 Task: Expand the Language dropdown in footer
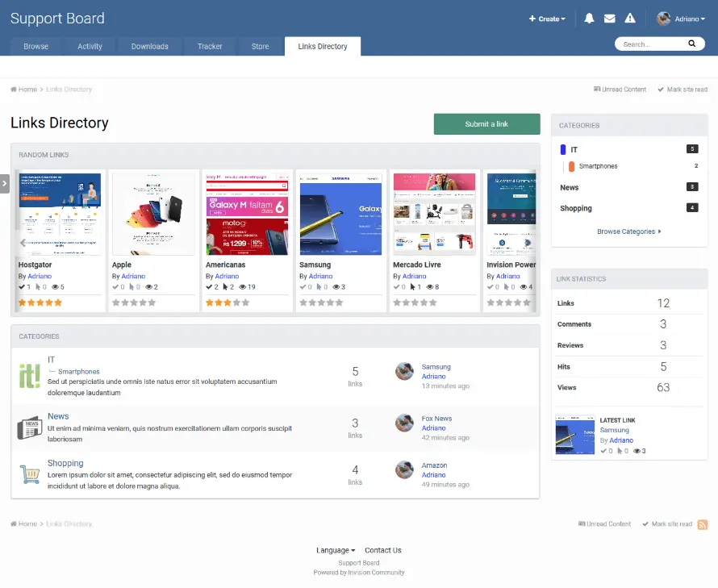point(336,550)
